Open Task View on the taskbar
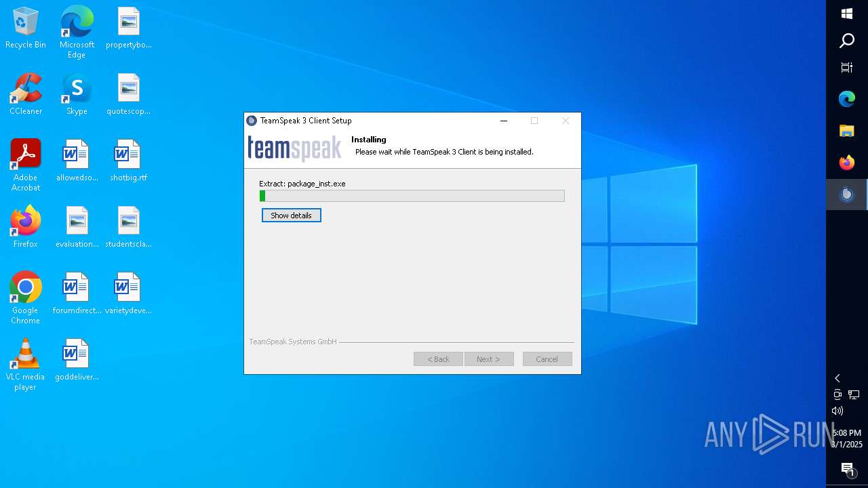Screen dimensions: 868x488 pos(847,68)
